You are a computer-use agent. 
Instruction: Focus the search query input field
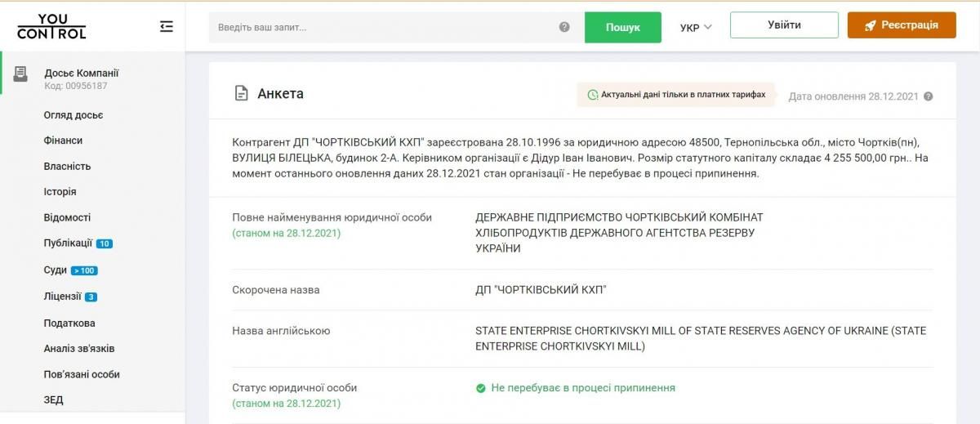point(384,27)
